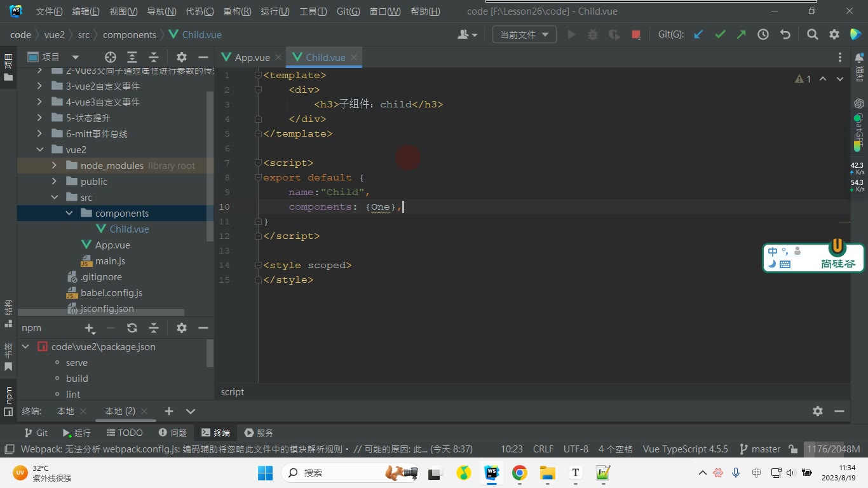Open the 问题 tool window

tap(173, 433)
